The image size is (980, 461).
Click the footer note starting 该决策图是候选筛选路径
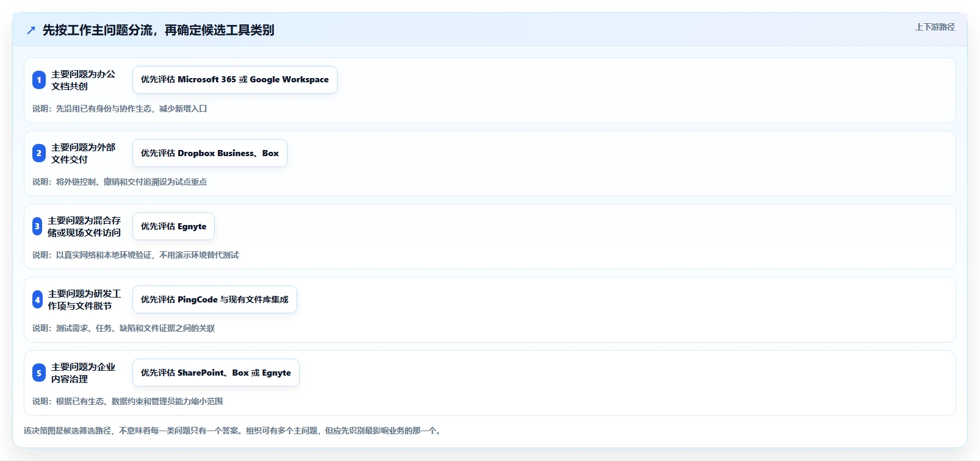(x=234, y=431)
